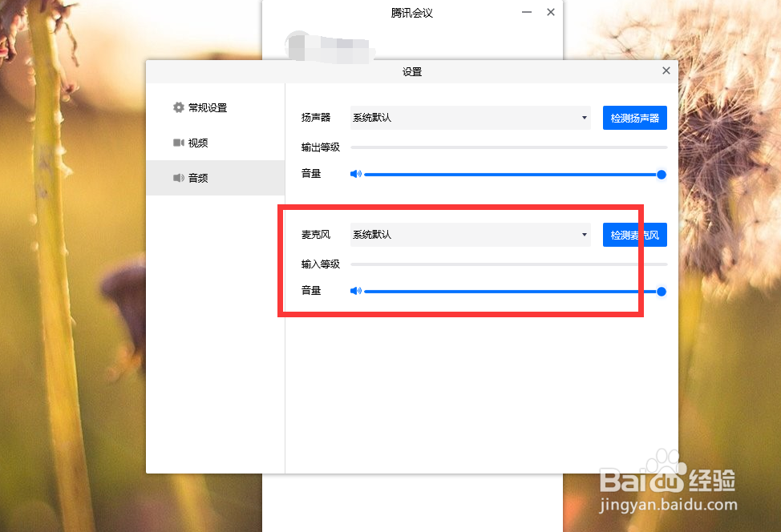Mute microphone via volume icon under 输入等级

[x=356, y=291]
